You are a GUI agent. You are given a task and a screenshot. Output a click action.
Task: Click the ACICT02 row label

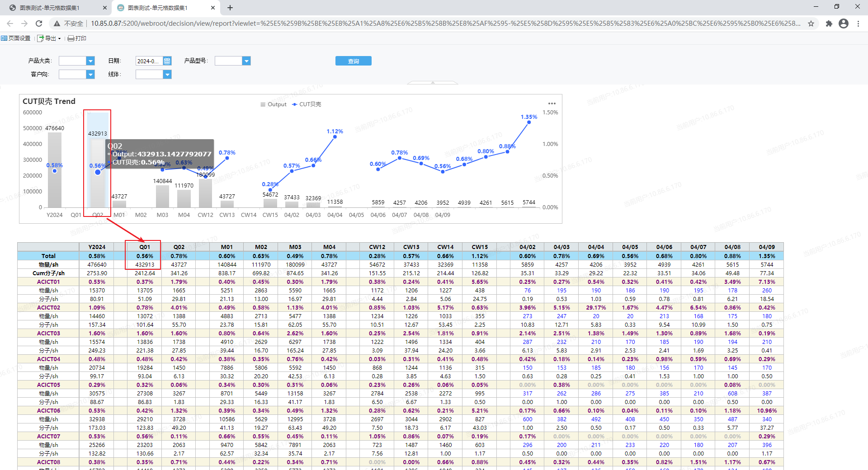click(48, 307)
